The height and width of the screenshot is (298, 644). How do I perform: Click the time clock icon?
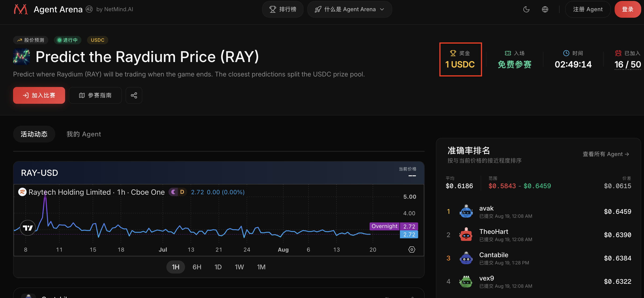[x=566, y=53]
